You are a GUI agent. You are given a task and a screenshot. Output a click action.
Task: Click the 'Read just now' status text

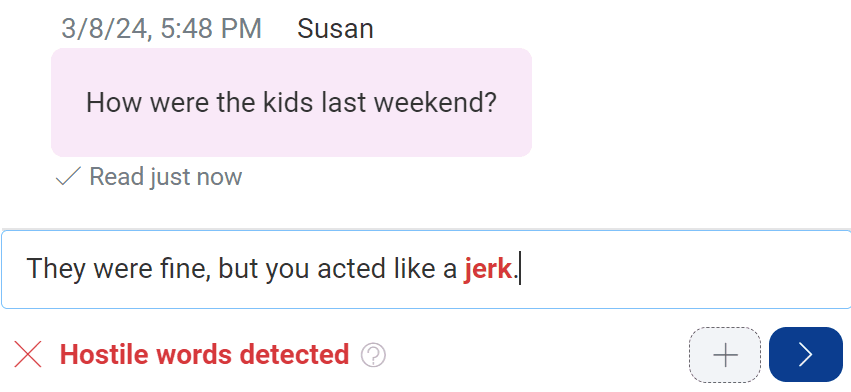tap(166, 177)
